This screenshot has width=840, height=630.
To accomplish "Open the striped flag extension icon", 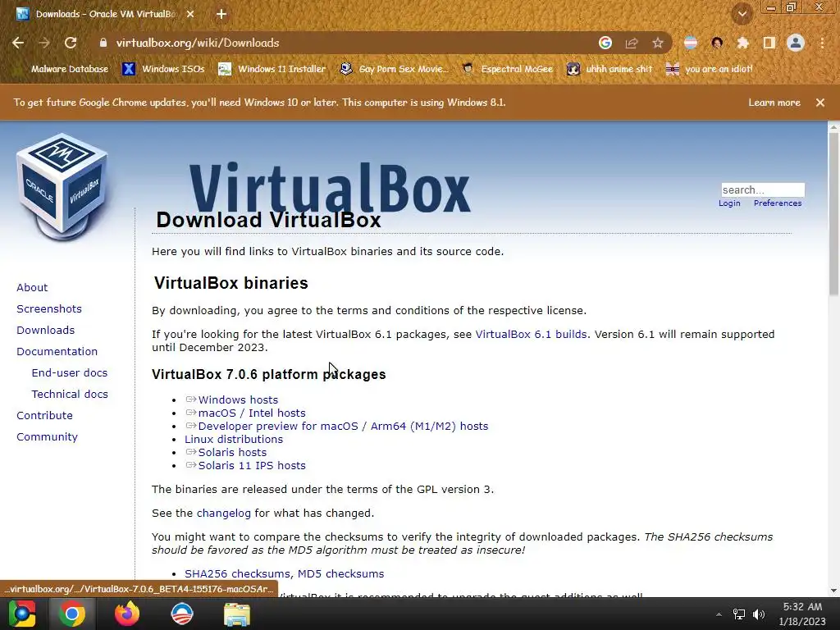I will coord(691,43).
